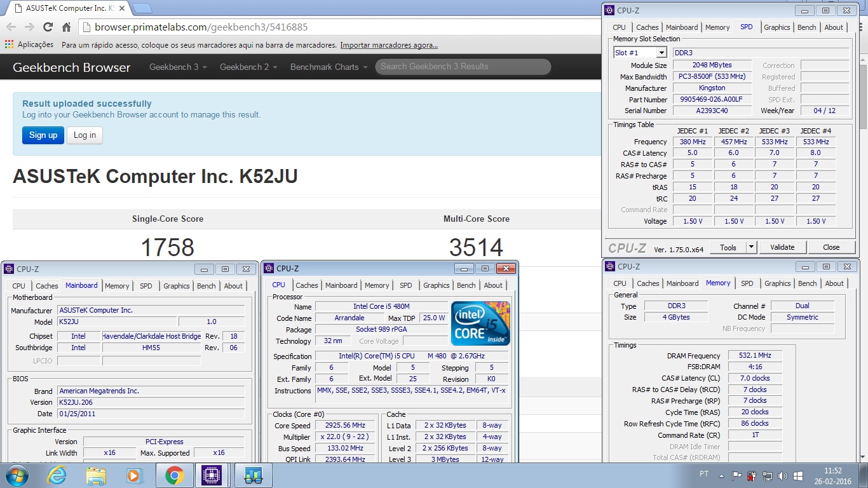Focus the Search Geekbench 3 Results field
Viewport: 868px width, 488px height.
coord(463,67)
